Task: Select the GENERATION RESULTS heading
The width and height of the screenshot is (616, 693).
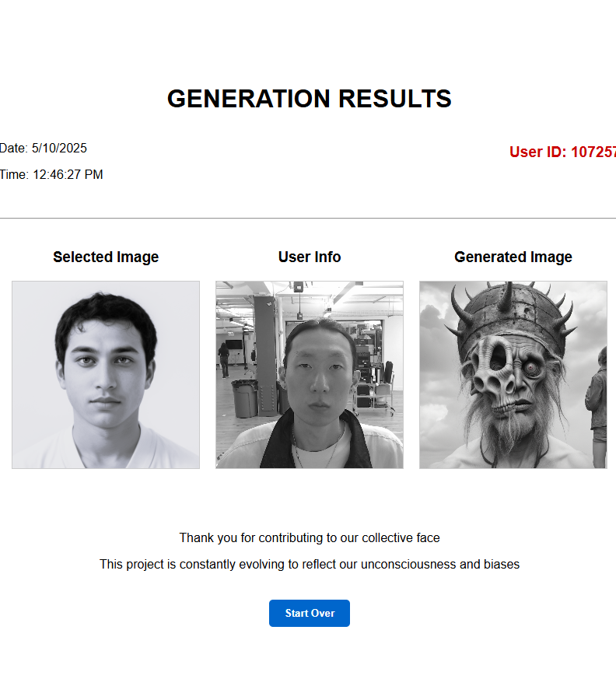Action: tap(310, 99)
